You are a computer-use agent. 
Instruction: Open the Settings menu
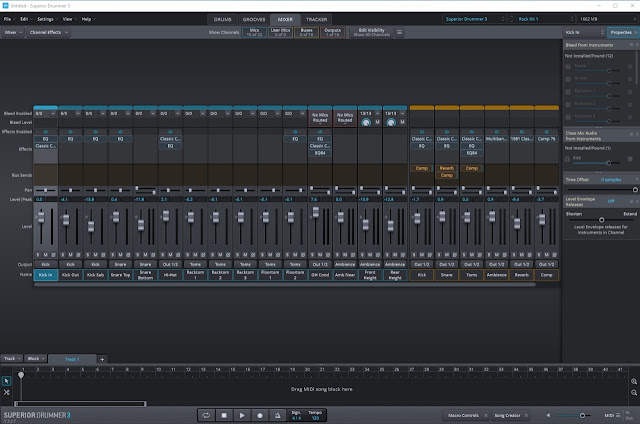(47, 19)
